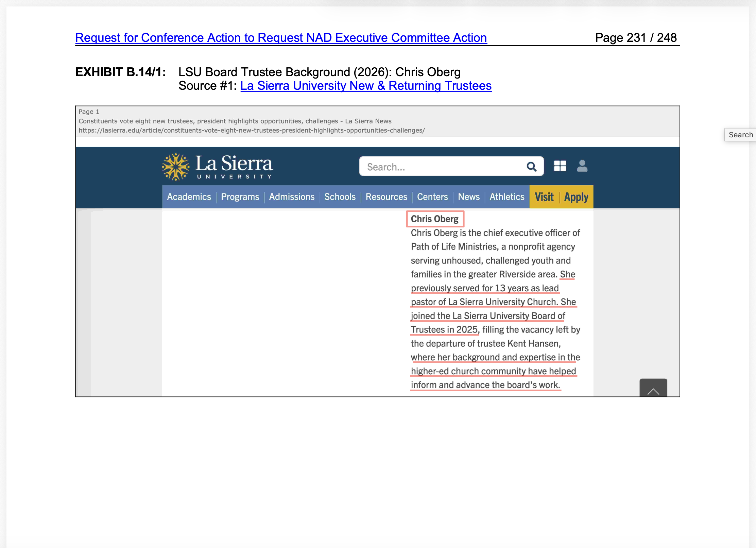Click the 'inform and advance the board's work.' line
Image resolution: width=756 pixels, height=548 pixels.
485,385
